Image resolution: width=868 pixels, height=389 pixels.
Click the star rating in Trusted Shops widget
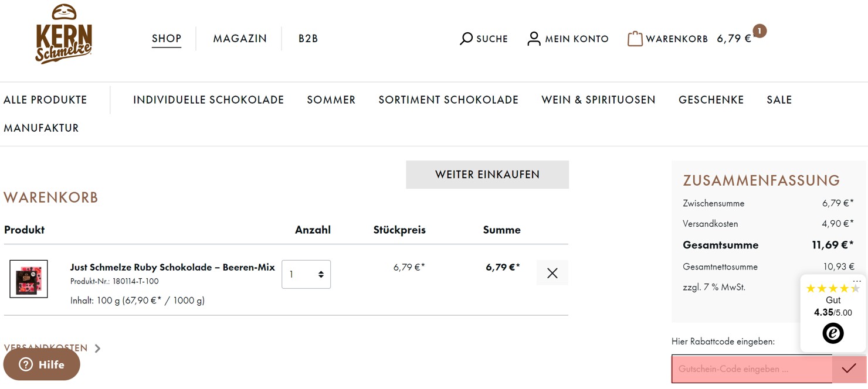[x=833, y=288]
